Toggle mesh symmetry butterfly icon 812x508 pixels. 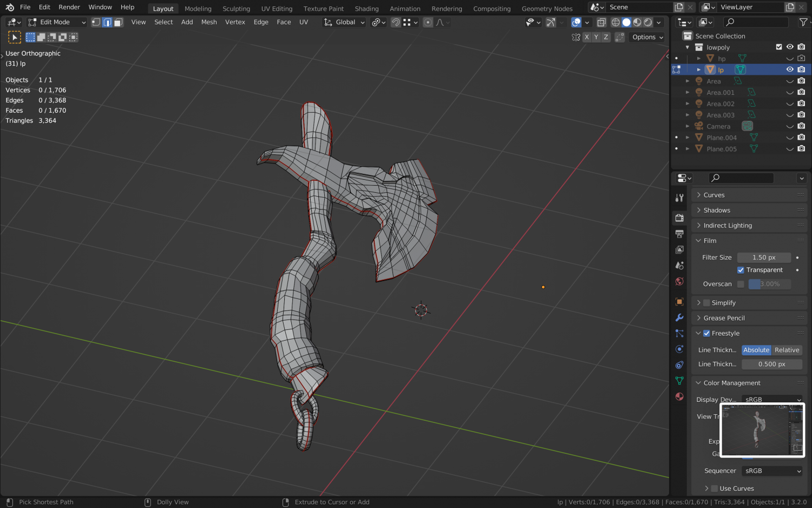(576, 37)
